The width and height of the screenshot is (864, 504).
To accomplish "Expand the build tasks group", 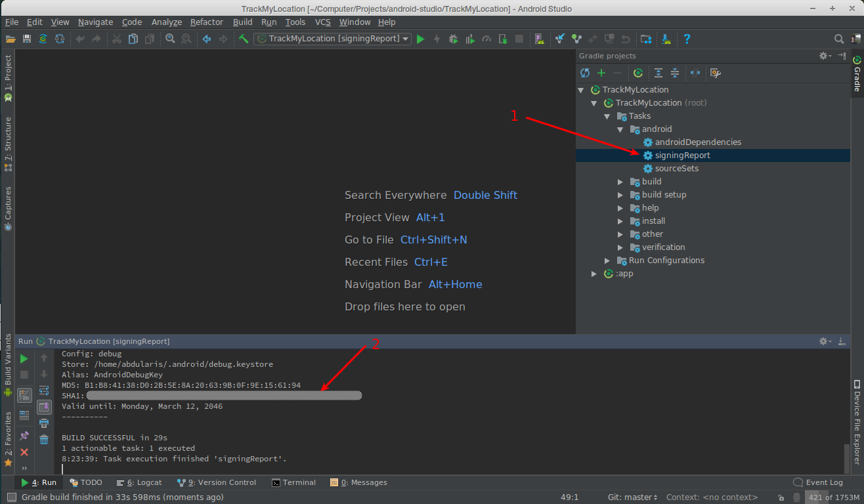I will click(x=620, y=182).
